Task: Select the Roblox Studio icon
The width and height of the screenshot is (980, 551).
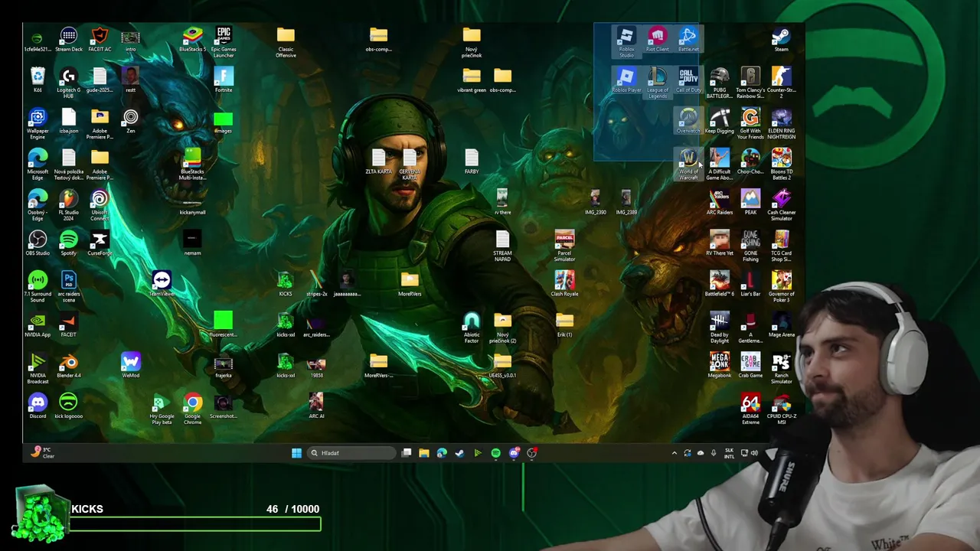Action: click(626, 43)
